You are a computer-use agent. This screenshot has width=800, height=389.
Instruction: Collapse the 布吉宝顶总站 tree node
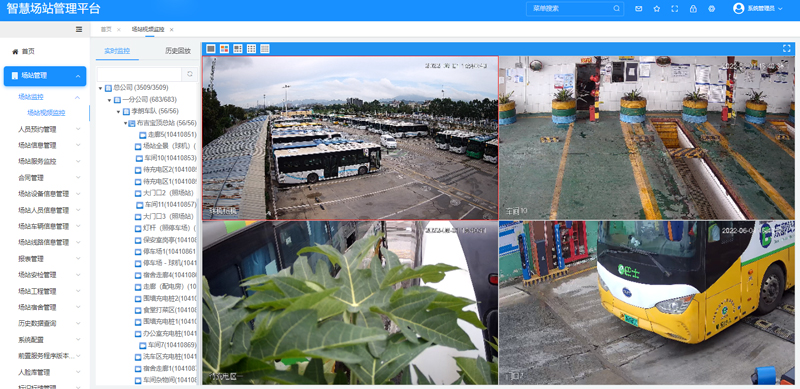(x=126, y=123)
